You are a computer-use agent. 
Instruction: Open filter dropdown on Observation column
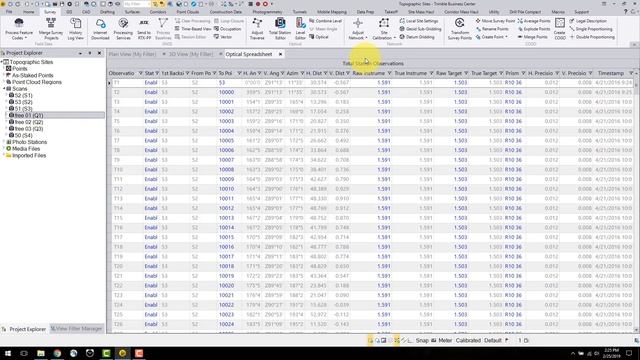point(140,73)
